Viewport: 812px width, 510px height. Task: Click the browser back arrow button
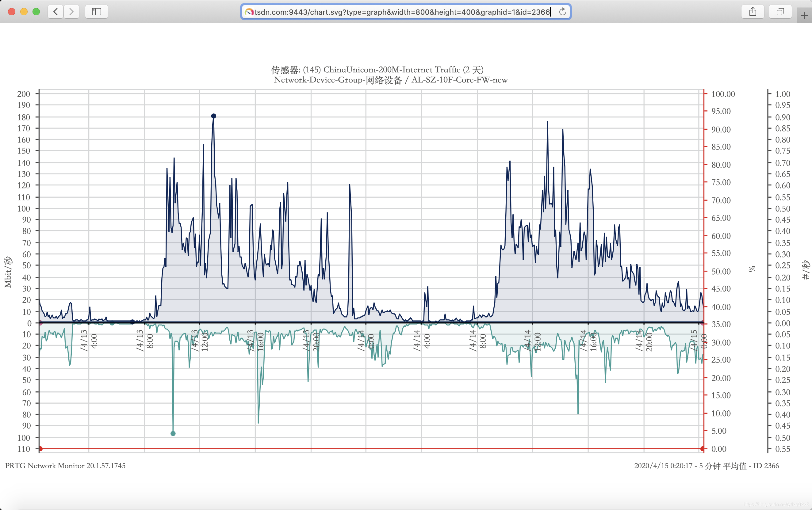pos(56,12)
